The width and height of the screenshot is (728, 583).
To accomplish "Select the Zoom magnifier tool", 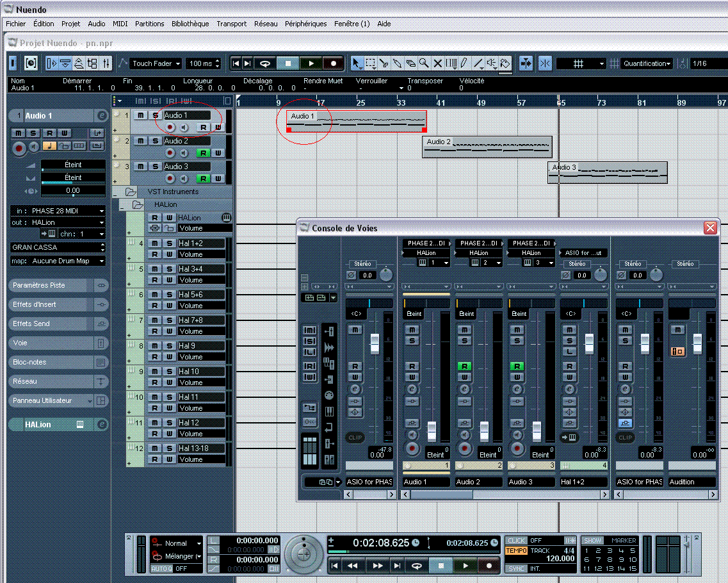I will [424, 63].
